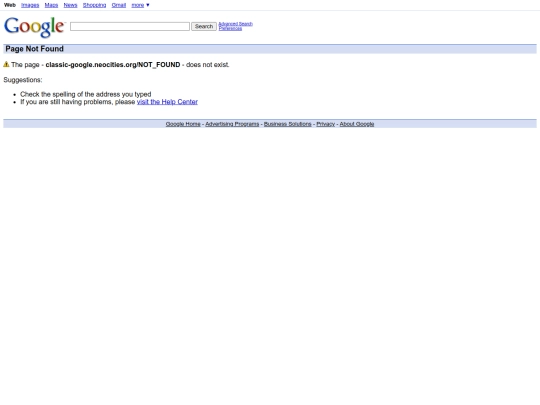The width and height of the screenshot is (540, 405).
Task: Click the 'classic-google.neocities.org/NOT_FOUND' bold text
Action: 113,65
